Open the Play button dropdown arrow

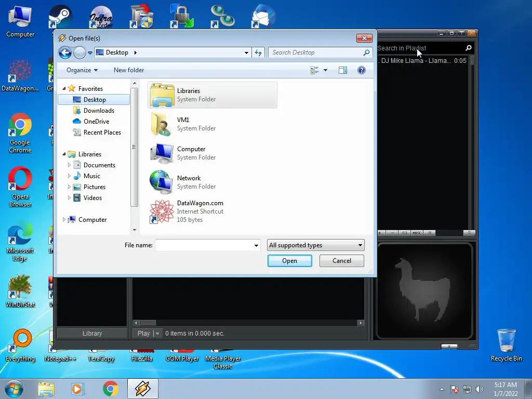(157, 334)
